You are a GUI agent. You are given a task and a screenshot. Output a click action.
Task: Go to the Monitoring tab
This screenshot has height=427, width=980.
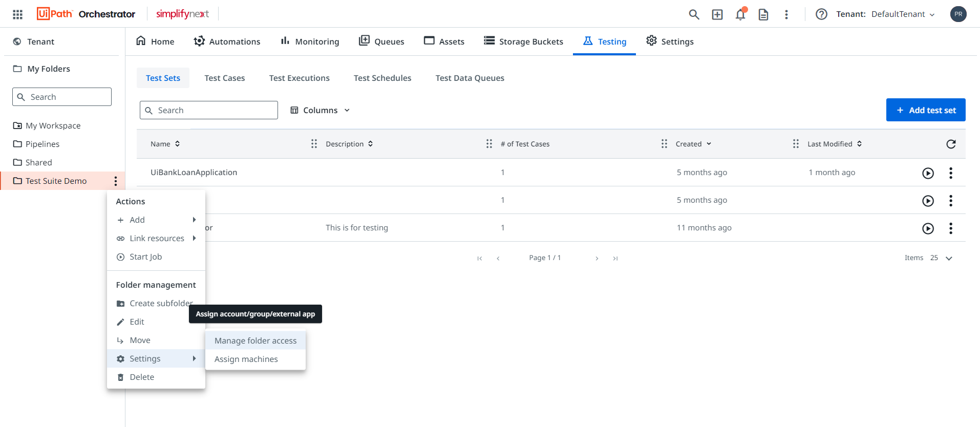309,41
